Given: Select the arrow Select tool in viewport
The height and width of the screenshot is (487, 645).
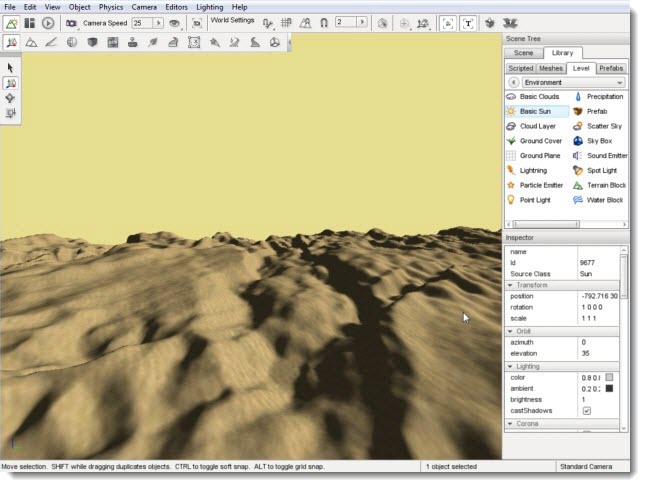Looking at the screenshot, I should pos(11,68).
